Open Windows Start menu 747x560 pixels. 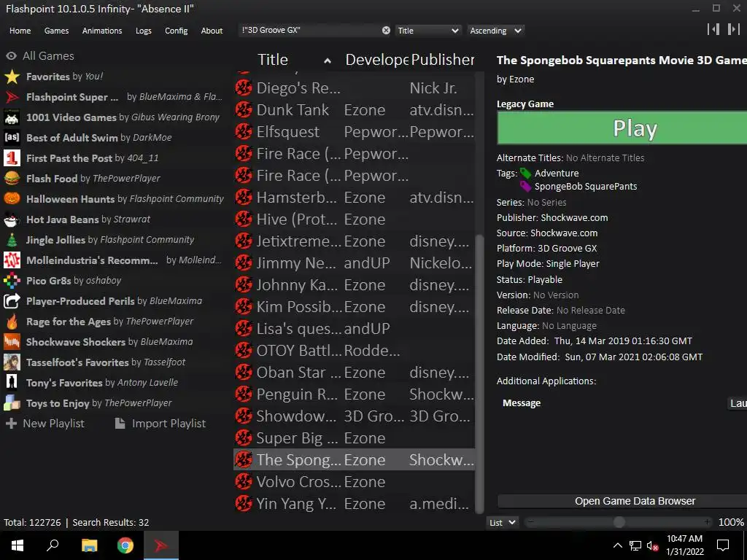(x=18, y=545)
